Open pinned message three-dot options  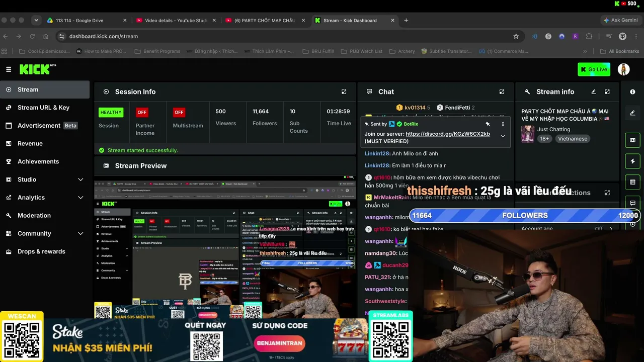click(x=503, y=124)
